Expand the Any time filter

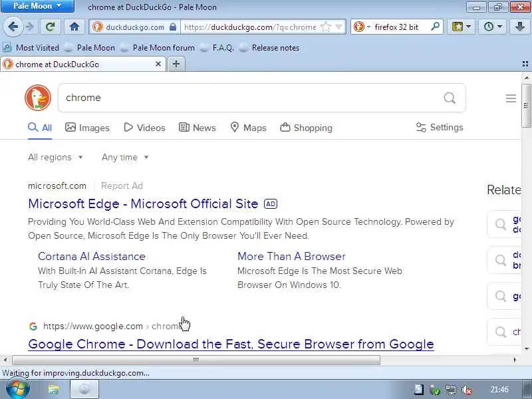(x=125, y=157)
